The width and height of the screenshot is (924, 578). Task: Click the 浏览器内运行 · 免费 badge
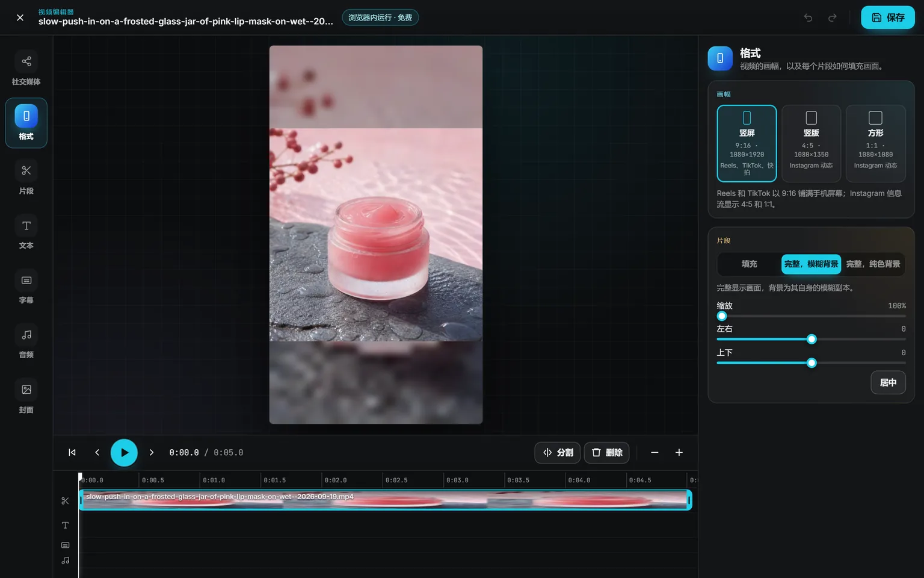(380, 17)
